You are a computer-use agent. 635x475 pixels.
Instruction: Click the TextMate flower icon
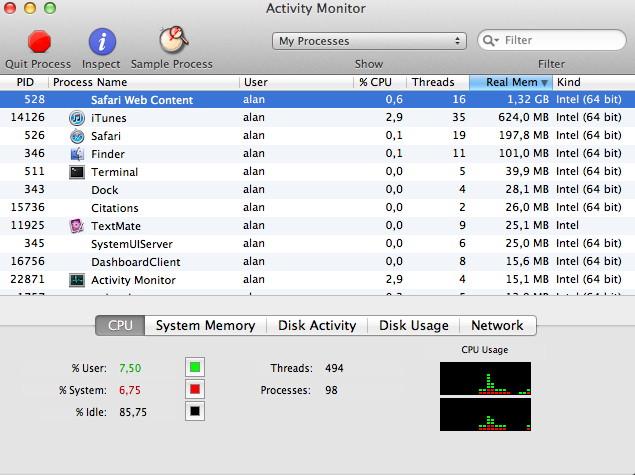(x=77, y=226)
